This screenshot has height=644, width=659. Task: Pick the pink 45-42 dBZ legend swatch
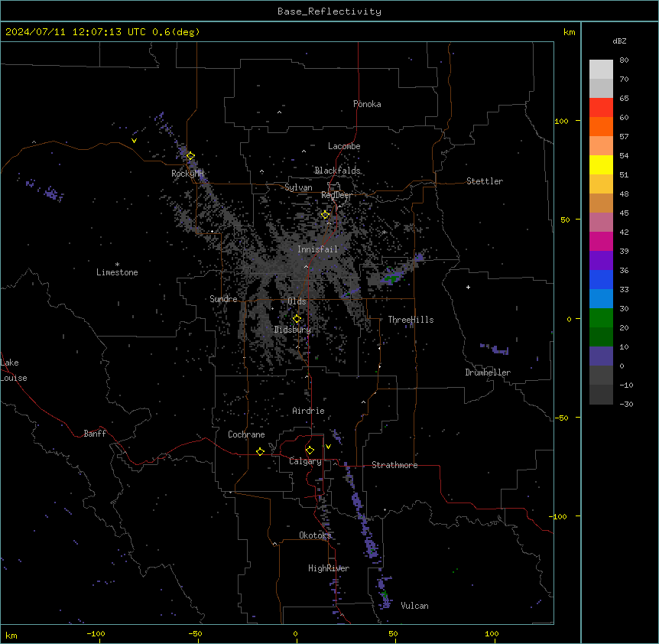[601, 223]
